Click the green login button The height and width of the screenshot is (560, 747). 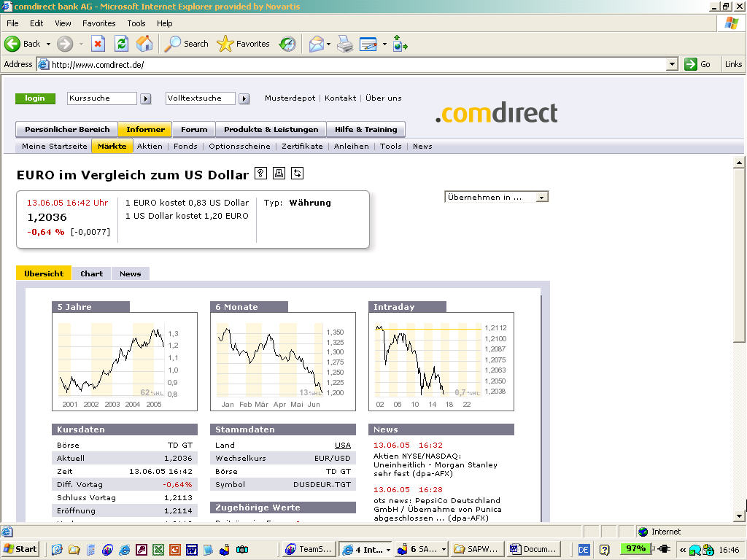(x=35, y=98)
